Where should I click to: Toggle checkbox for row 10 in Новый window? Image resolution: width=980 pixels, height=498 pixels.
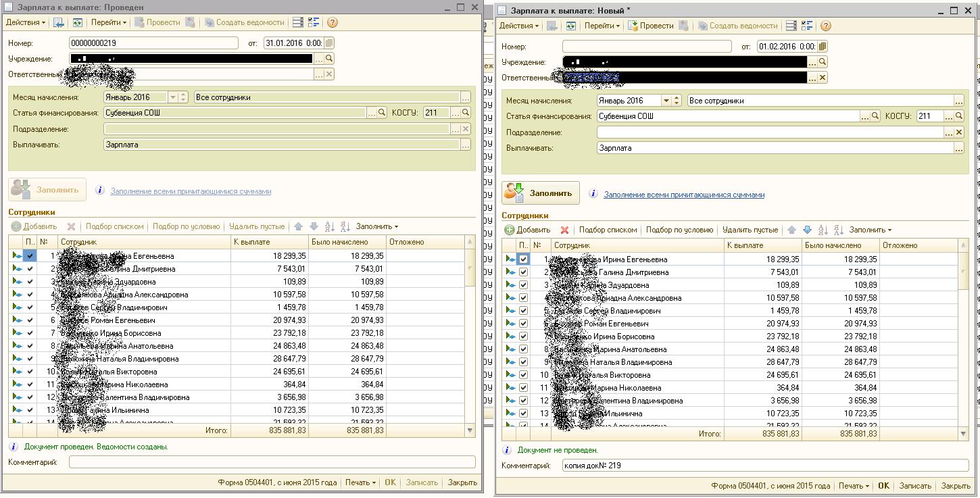tap(523, 375)
